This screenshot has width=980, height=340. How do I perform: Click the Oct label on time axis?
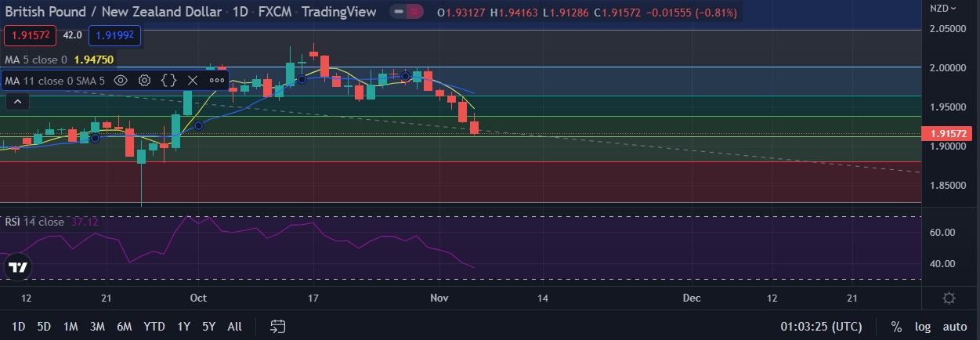(x=198, y=298)
